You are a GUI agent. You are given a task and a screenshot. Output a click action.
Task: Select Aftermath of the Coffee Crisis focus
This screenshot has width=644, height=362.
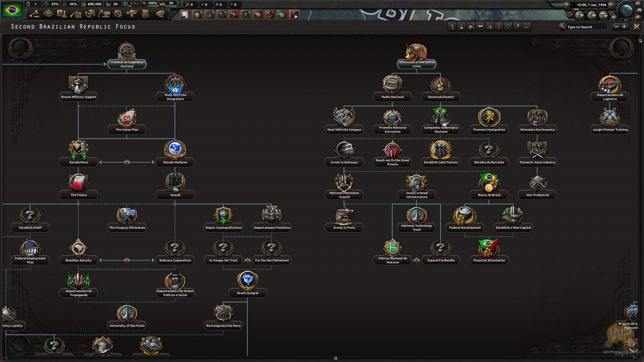click(x=417, y=64)
